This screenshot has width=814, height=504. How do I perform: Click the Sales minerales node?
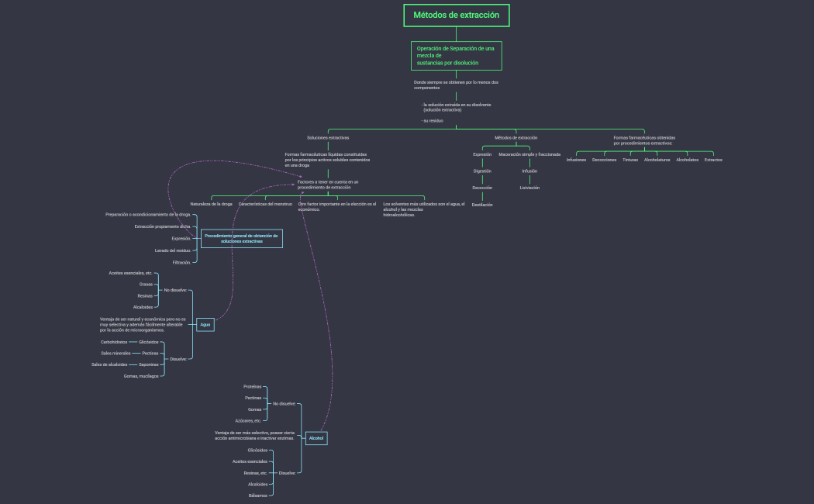click(116, 353)
